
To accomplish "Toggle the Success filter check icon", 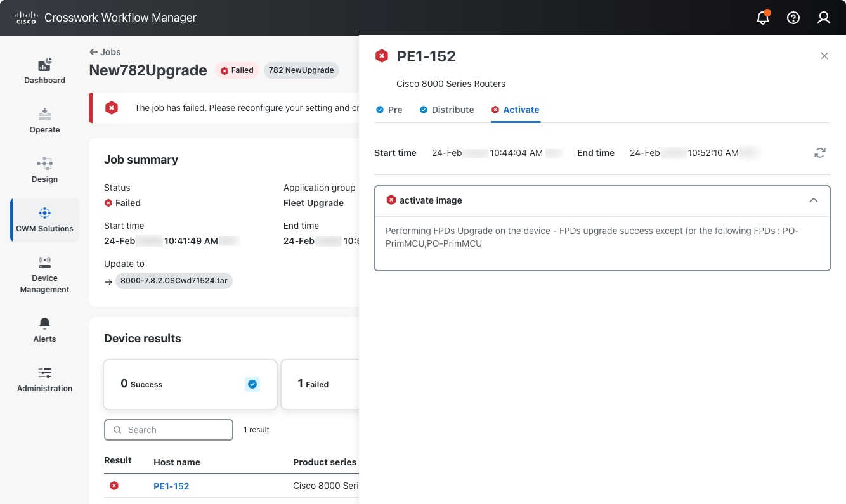I will pyautogui.click(x=252, y=384).
